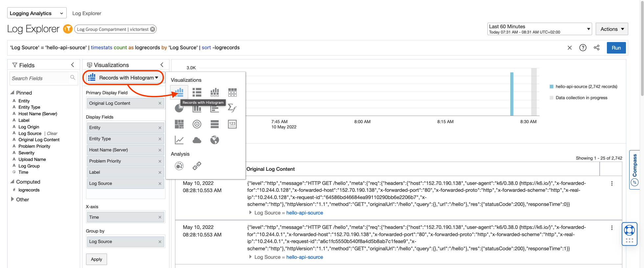Select the Summary Table sigma icon

[232, 108]
